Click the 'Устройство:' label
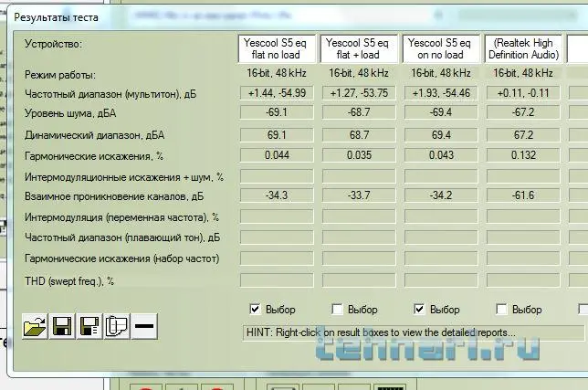This screenshot has width=588, height=390. 53,44
